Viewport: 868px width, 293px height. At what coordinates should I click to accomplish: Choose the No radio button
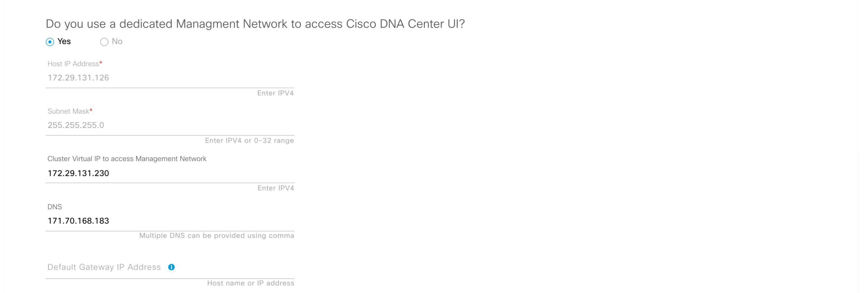tap(104, 42)
